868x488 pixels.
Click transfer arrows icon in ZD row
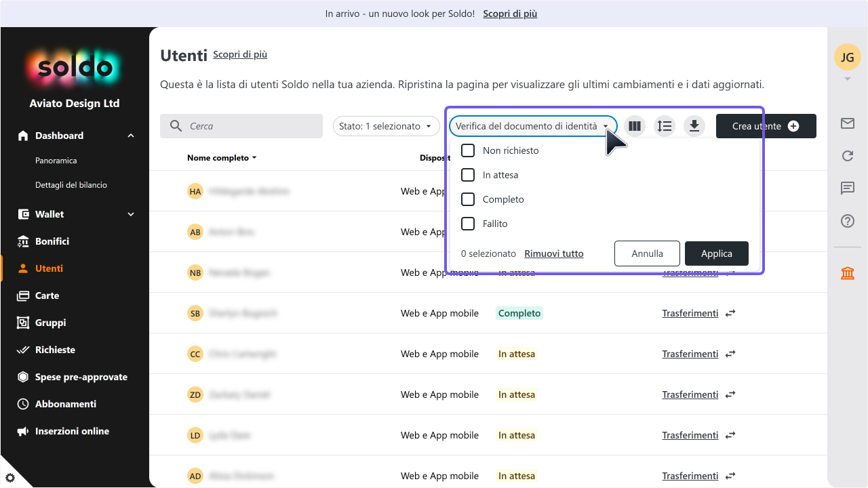point(730,394)
